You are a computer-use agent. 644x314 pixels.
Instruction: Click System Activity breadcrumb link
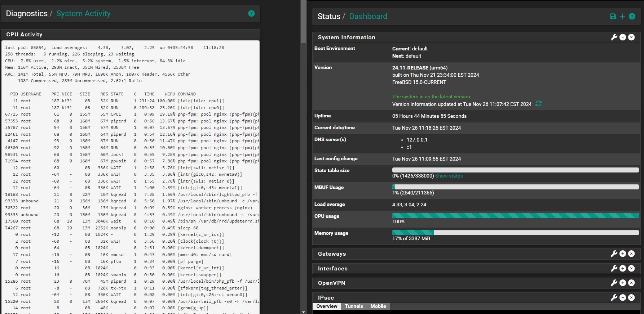(83, 13)
